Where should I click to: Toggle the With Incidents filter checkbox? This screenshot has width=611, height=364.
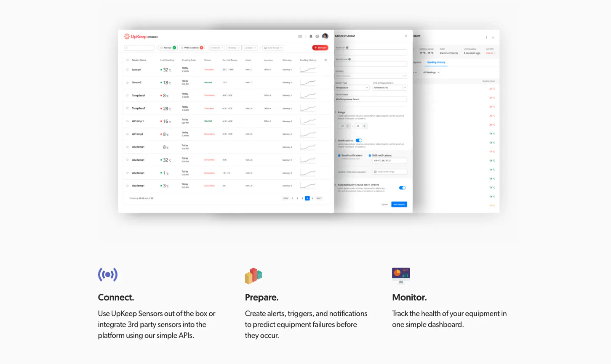click(x=182, y=48)
